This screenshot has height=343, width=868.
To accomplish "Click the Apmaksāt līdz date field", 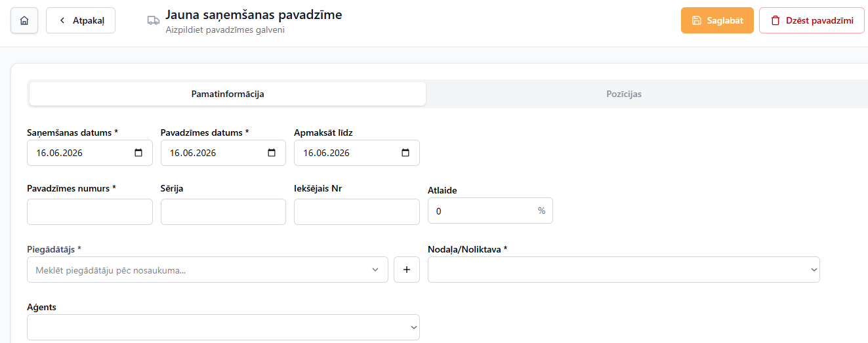I will tap(357, 153).
